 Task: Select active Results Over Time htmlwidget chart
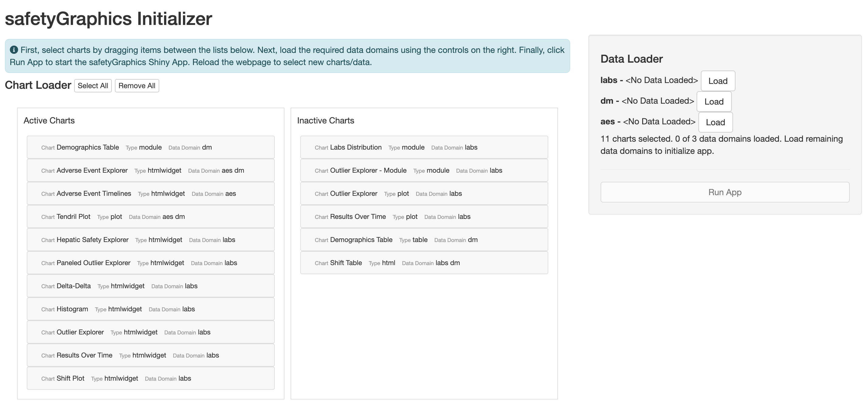click(x=151, y=355)
